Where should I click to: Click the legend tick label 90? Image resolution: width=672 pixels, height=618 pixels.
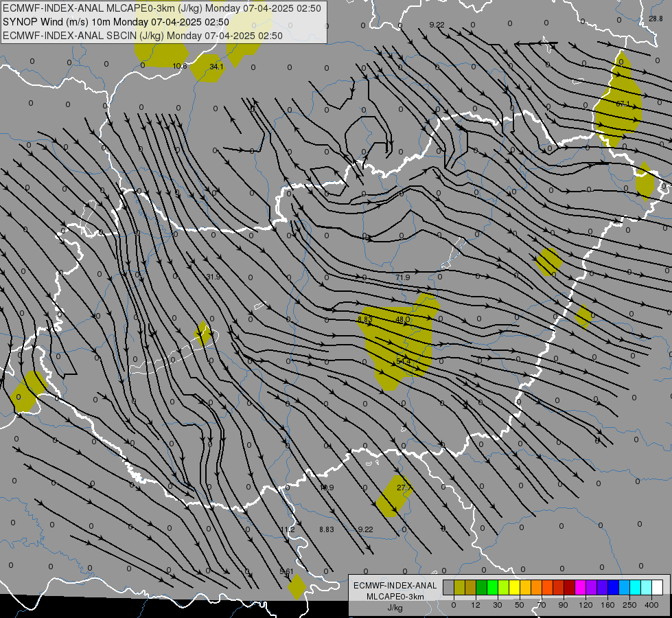pos(563,605)
